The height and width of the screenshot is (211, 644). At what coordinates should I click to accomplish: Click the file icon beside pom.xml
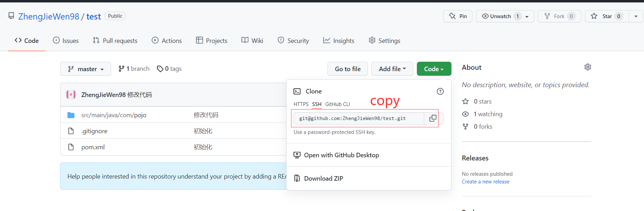[71, 147]
